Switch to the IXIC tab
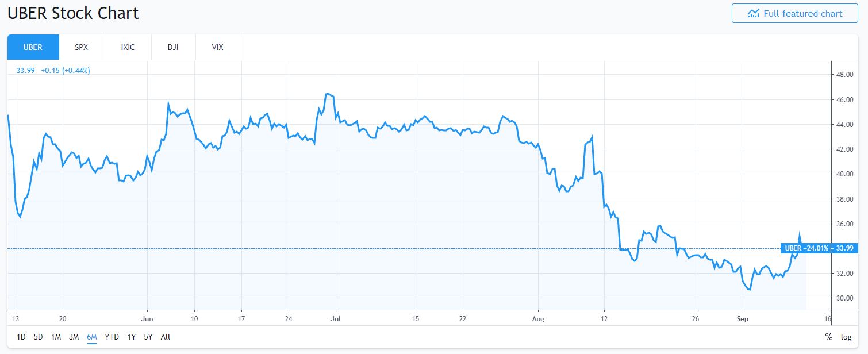 pyautogui.click(x=128, y=47)
